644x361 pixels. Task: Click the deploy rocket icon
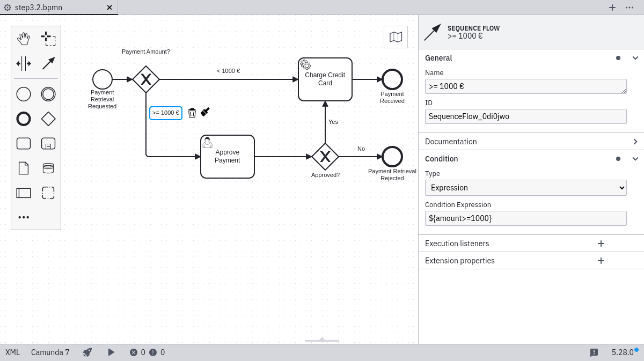87,352
